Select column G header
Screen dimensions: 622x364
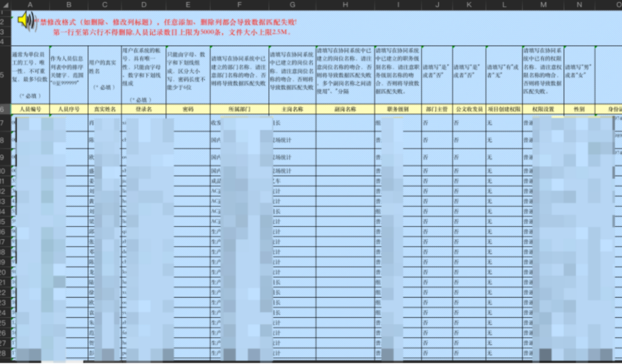tap(292, 5)
